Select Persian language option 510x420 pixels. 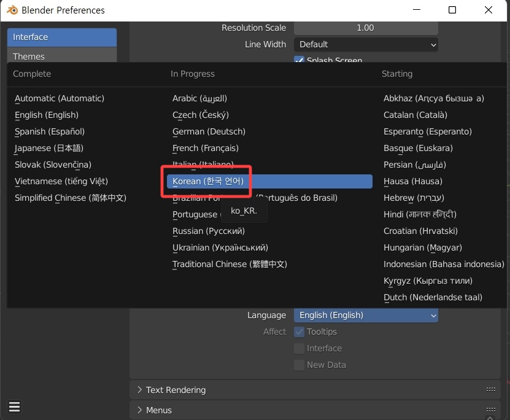pos(415,165)
